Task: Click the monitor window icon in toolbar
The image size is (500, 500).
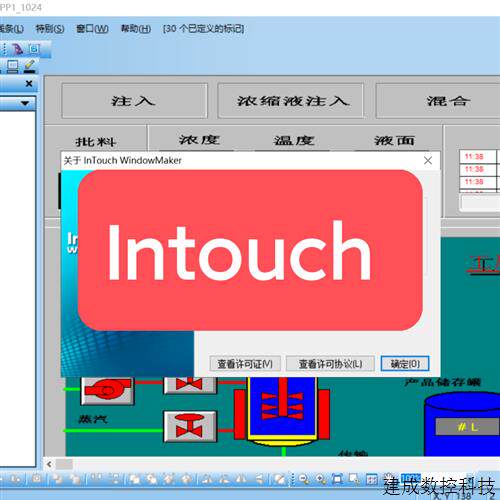Action: click(x=13, y=66)
